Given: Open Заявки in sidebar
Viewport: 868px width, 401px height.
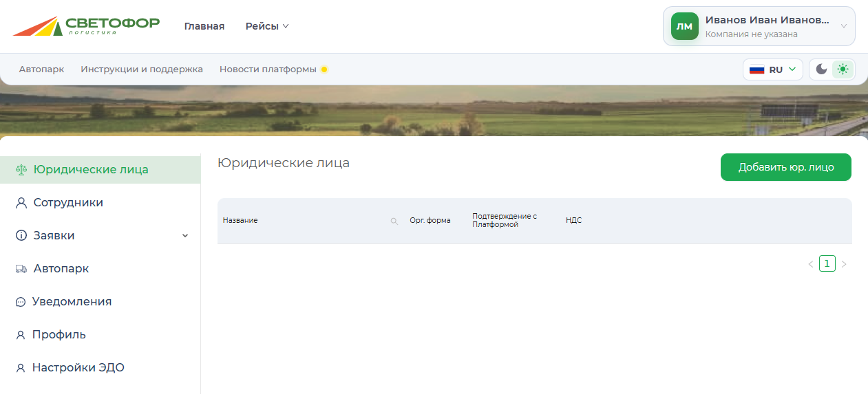Looking at the screenshot, I should [100, 235].
